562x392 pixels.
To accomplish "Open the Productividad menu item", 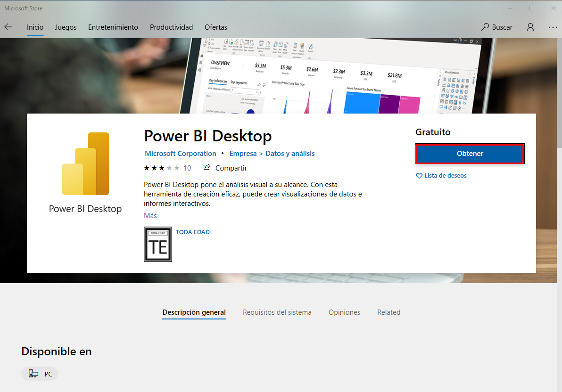I will pyautogui.click(x=171, y=27).
